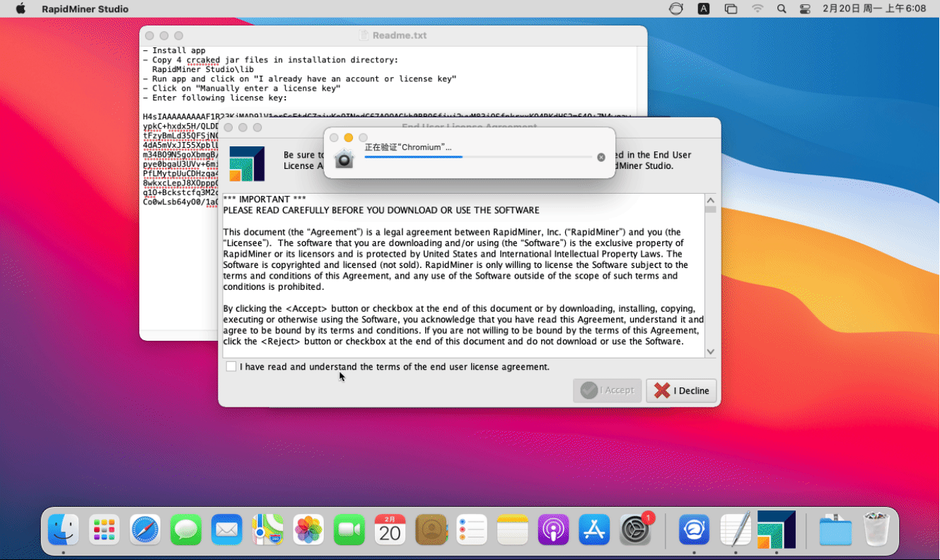Open Contacts from the Dock
The image size is (940, 560).
click(x=431, y=530)
